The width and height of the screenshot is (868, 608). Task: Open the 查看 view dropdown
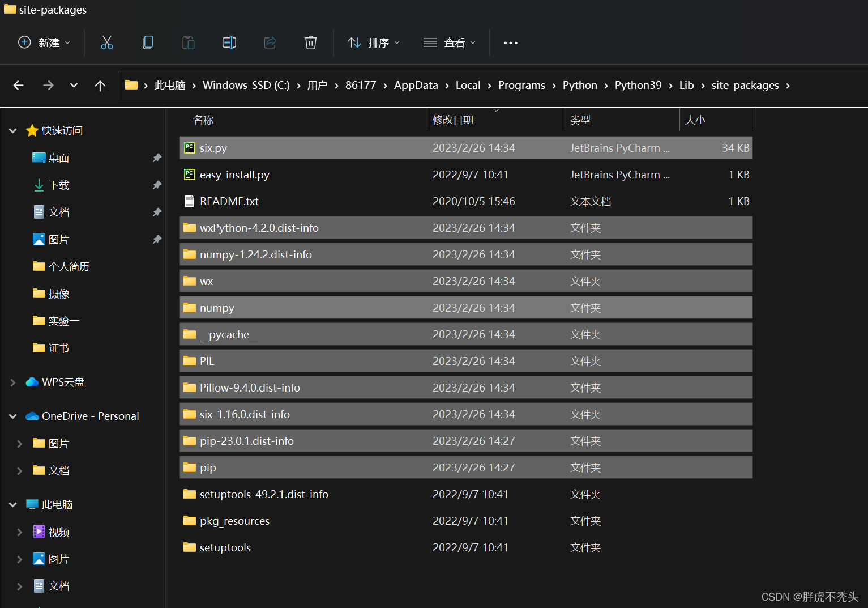pyautogui.click(x=450, y=42)
